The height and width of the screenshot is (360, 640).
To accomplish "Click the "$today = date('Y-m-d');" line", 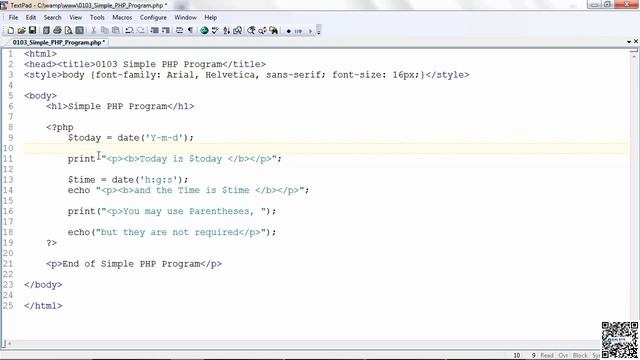I will tap(131, 138).
